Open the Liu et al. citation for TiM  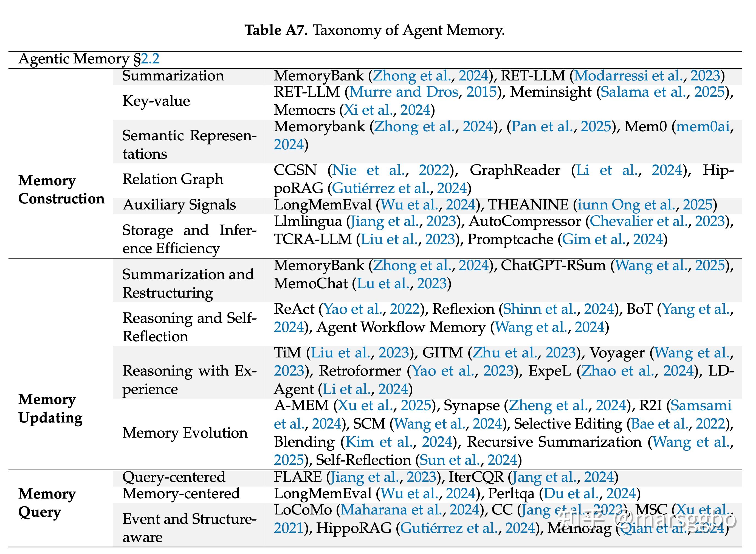(x=360, y=353)
